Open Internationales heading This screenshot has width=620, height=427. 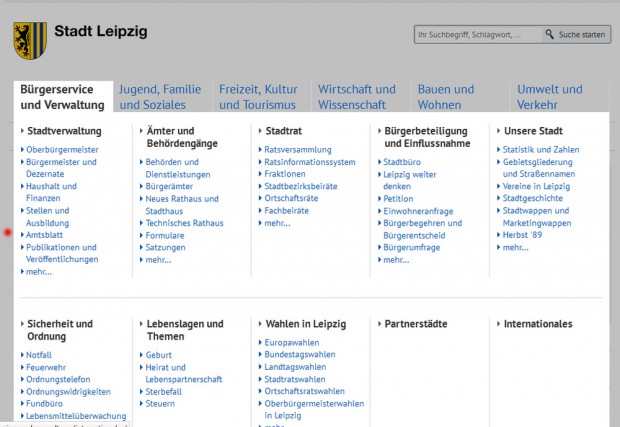click(x=538, y=324)
